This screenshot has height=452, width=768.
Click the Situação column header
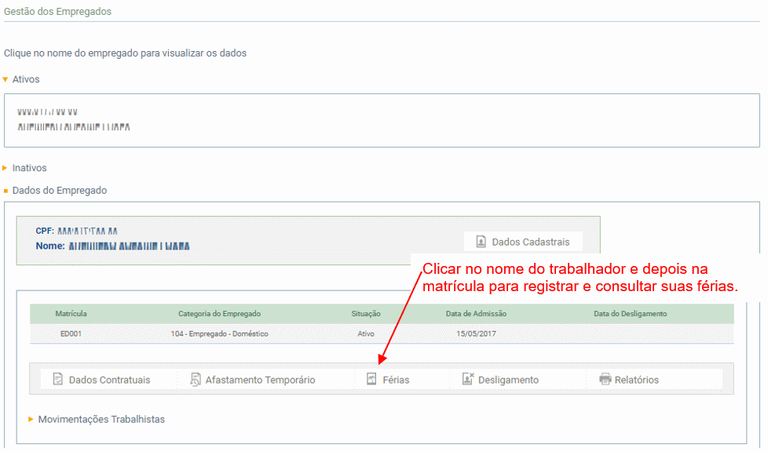click(x=366, y=313)
